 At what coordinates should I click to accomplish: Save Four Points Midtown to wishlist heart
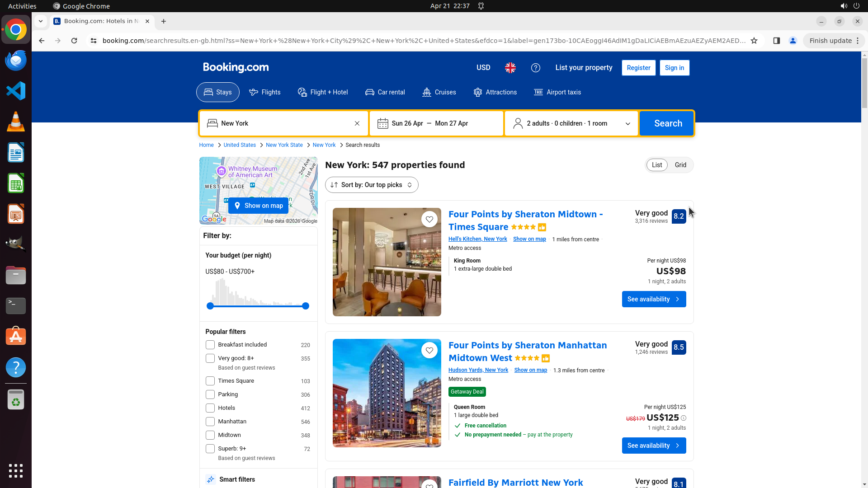(429, 220)
